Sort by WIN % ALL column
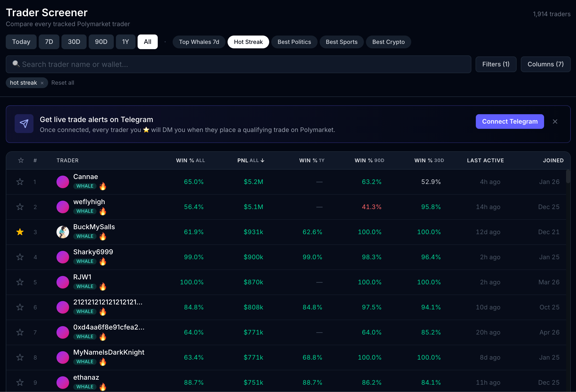 (x=190, y=160)
